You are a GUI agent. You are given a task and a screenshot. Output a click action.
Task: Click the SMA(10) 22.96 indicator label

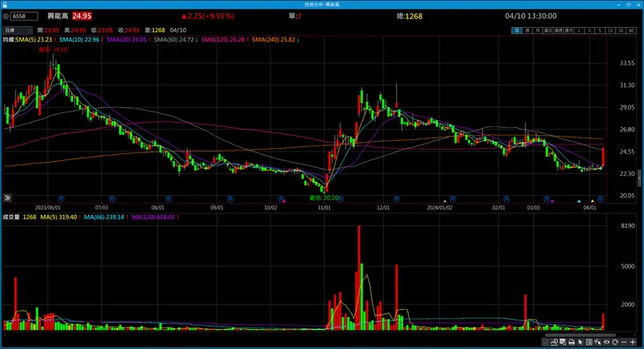(x=79, y=39)
